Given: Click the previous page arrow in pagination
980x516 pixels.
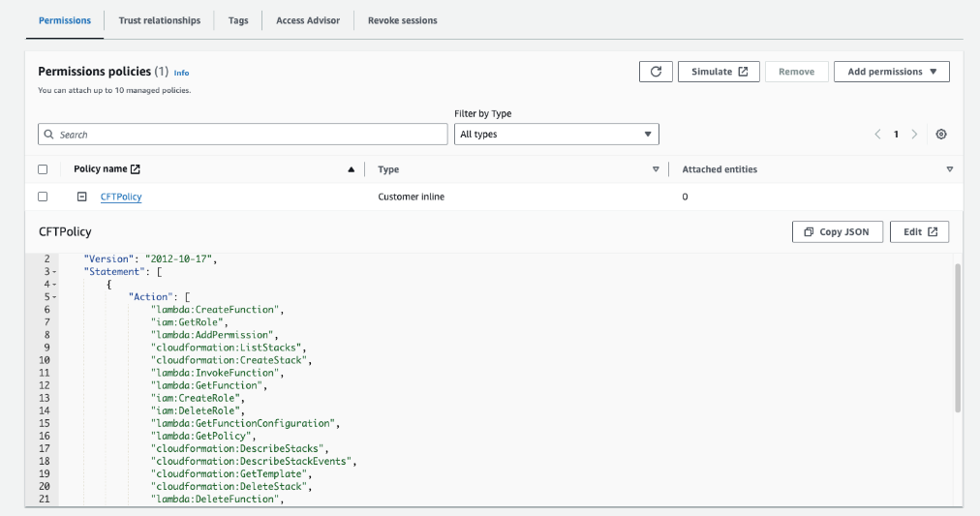Looking at the screenshot, I should coord(878,135).
